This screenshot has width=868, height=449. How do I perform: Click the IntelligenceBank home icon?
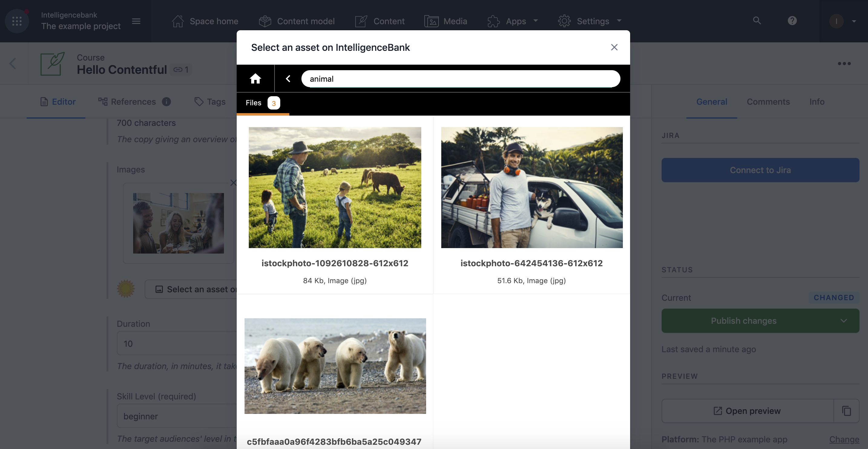tap(255, 78)
